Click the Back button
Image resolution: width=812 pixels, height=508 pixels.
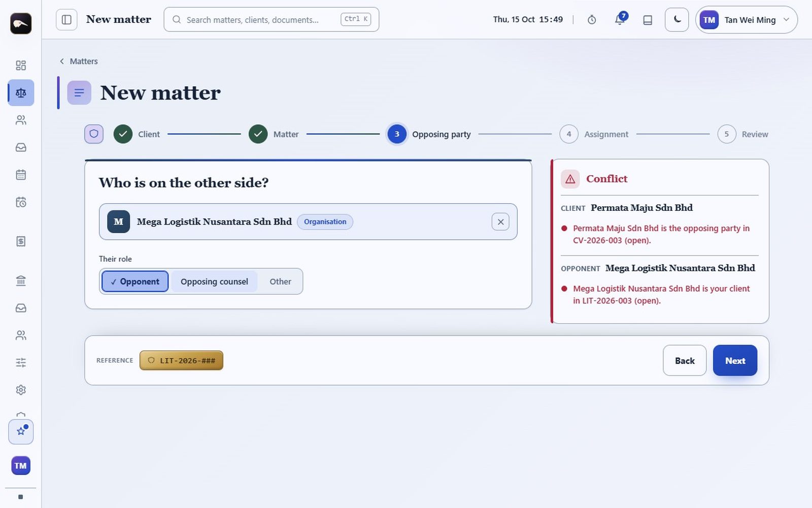(x=685, y=361)
